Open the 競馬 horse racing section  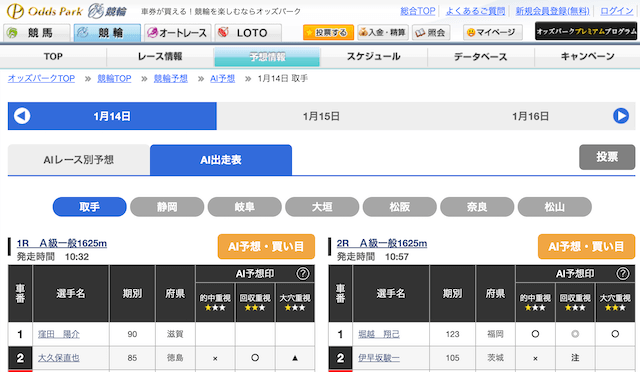(x=37, y=33)
